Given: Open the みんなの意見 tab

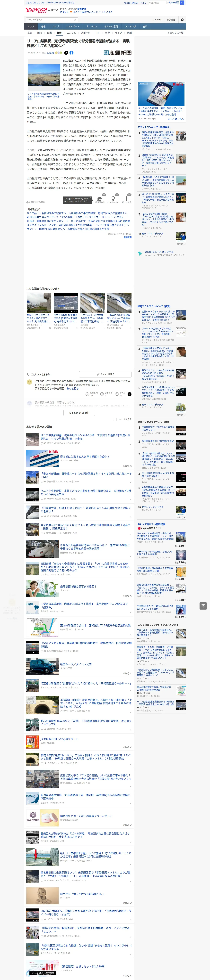Looking at the screenshot, I should (x=111, y=27).
